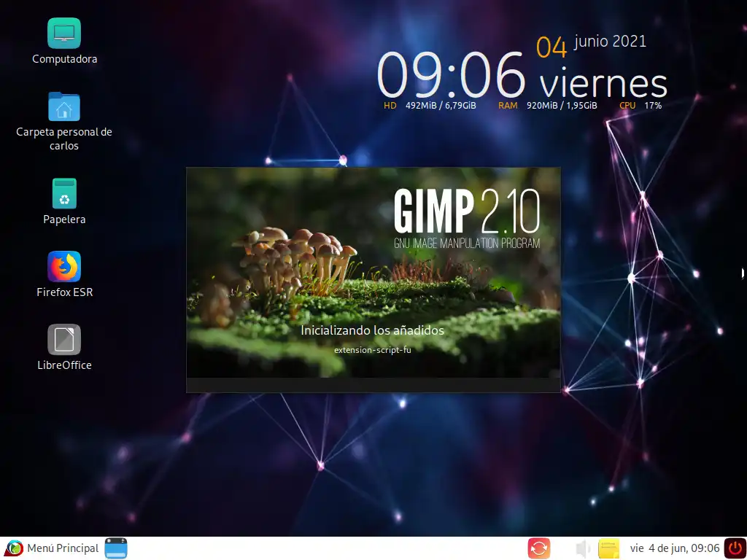The image size is (747, 560).
Task: Click the 'extension-script-fu' loading text
Action: pyautogui.click(x=373, y=350)
